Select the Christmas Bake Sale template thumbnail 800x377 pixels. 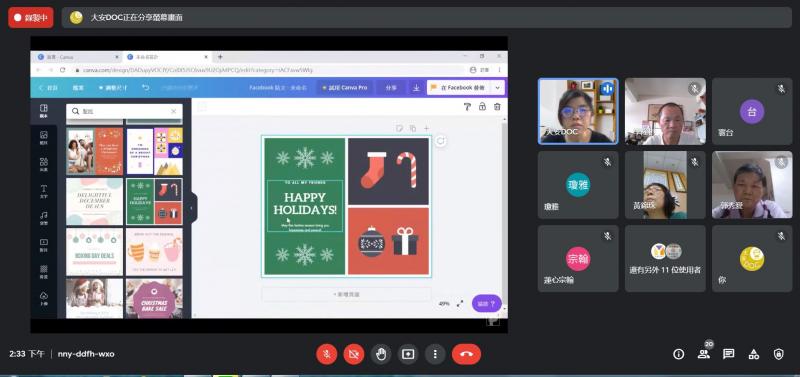(154, 298)
